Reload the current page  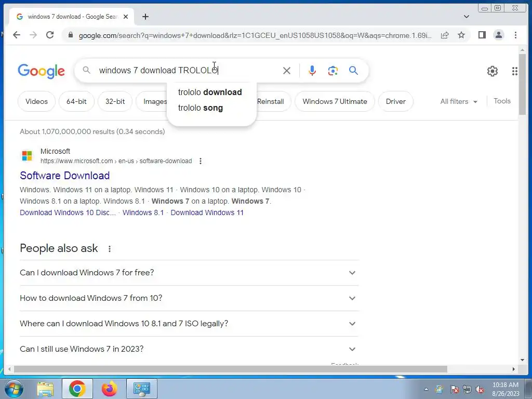click(x=50, y=35)
